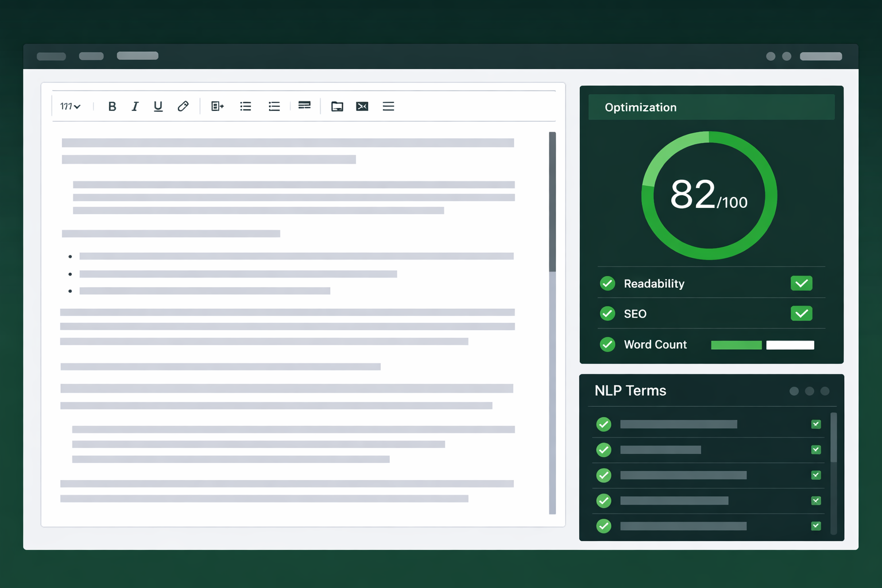This screenshot has height=588, width=882.
Task: Click the editor's vertical scrollbar thumb
Action: [x=552, y=201]
